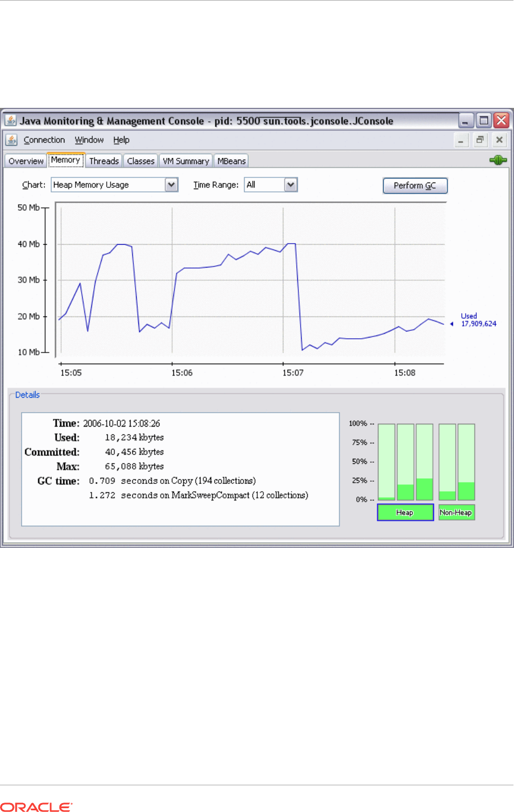Viewport: 514px width, 812px height.
Task: Maximize the JConsole window
Action: pos(484,121)
